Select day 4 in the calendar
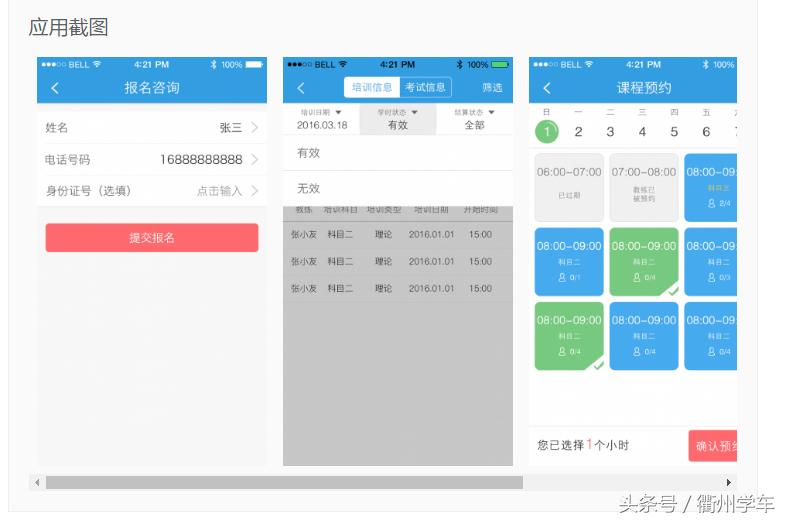787x521 pixels. point(642,132)
